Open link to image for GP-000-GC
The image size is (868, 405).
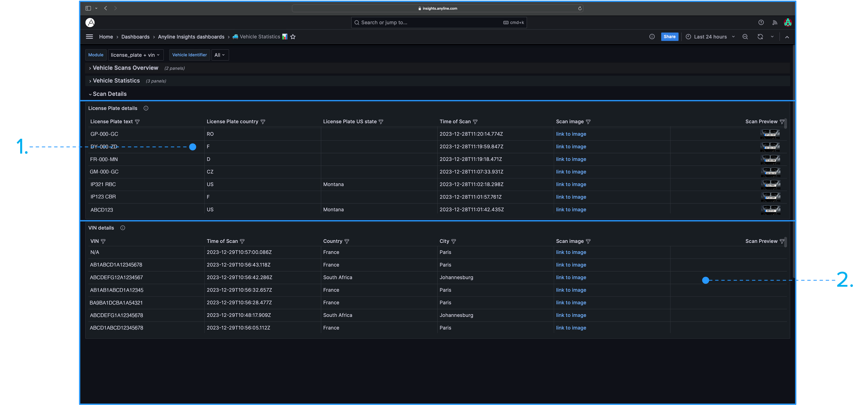tap(571, 134)
